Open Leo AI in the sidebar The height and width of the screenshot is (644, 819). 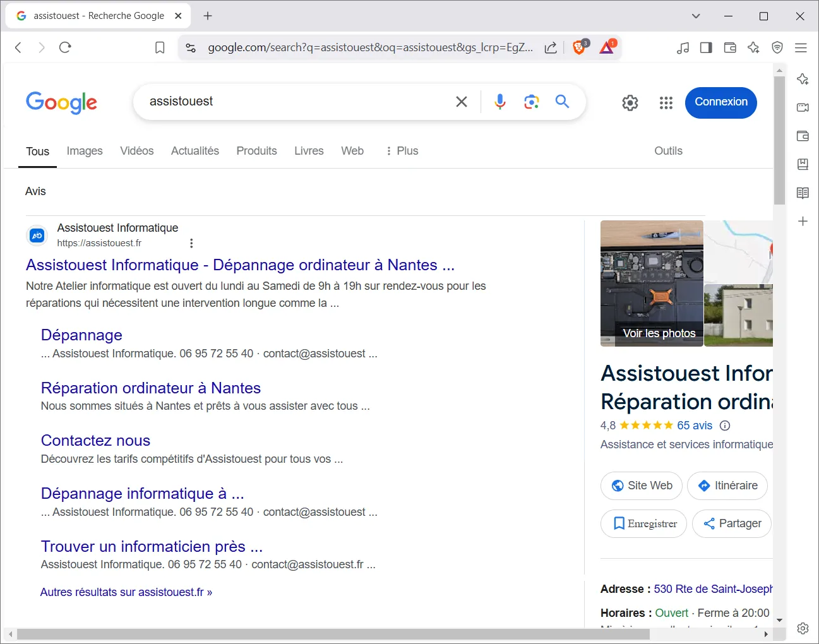tap(803, 79)
